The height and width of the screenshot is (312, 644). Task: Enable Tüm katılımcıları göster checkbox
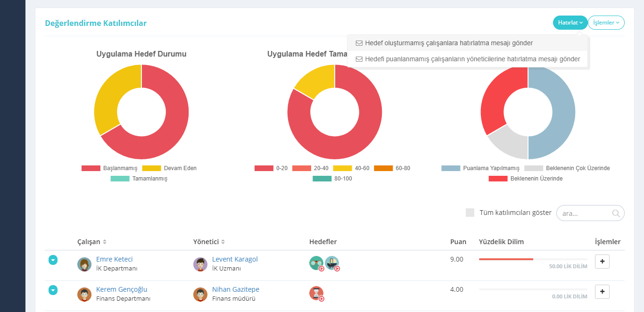pos(470,213)
